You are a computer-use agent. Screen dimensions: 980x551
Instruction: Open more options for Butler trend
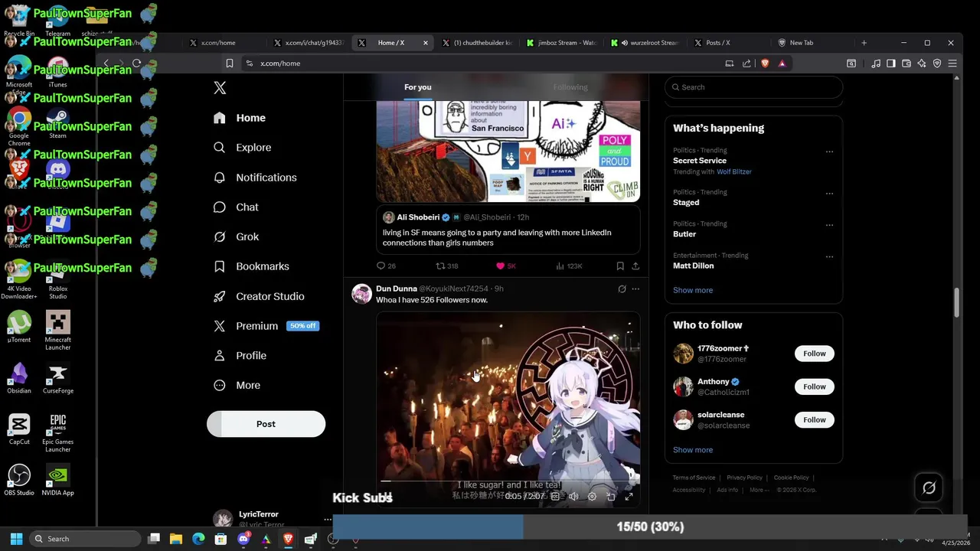click(x=829, y=225)
